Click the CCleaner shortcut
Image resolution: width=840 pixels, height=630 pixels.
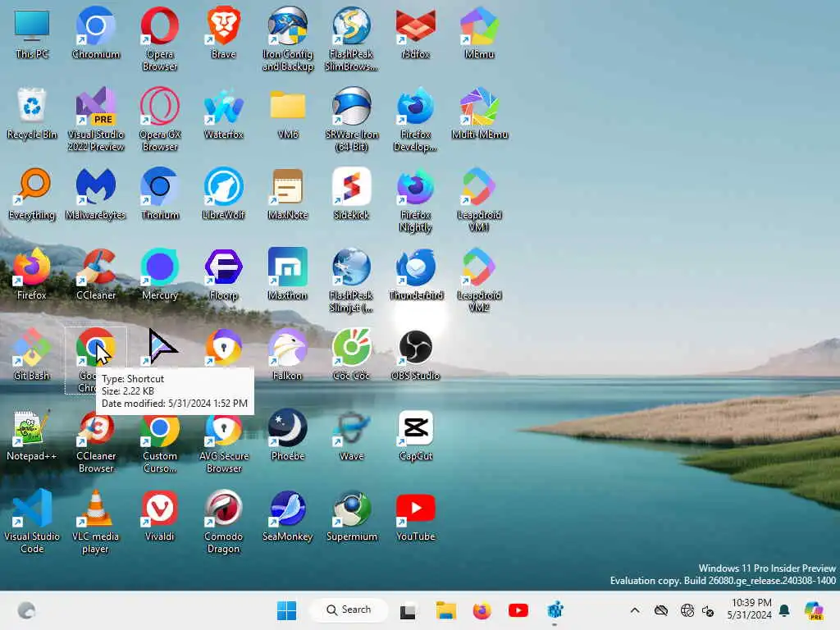[x=96, y=273]
